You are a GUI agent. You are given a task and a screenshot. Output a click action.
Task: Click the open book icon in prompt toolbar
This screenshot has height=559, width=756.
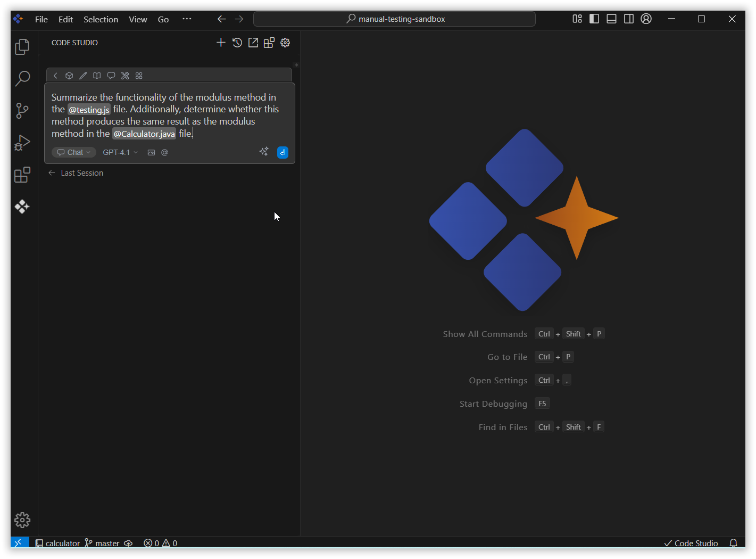97,76
